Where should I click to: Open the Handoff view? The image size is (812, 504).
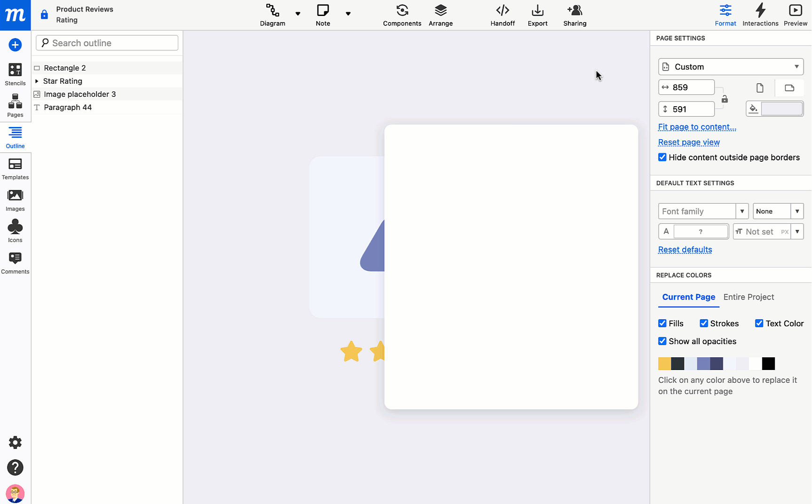coord(502,15)
